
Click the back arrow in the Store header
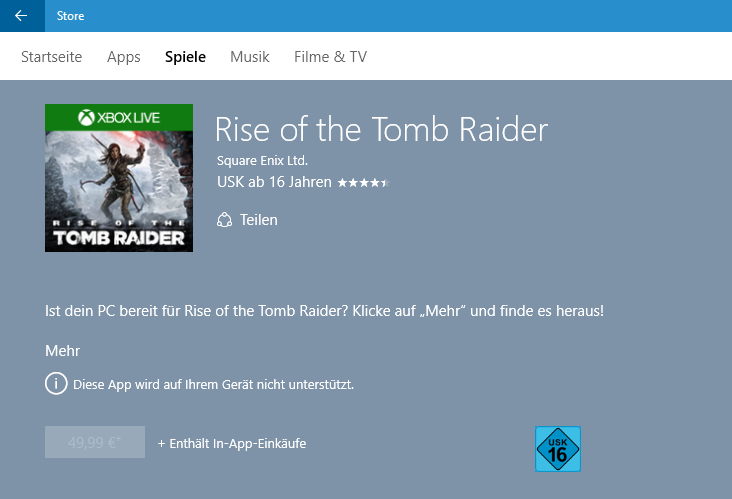(21, 16)
